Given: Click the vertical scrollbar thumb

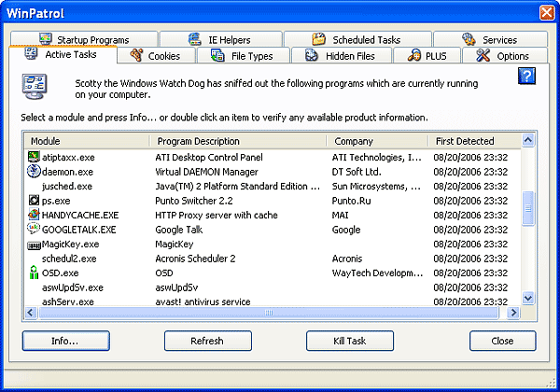Looking at the screenshot, I should click(x=528, y=208).
